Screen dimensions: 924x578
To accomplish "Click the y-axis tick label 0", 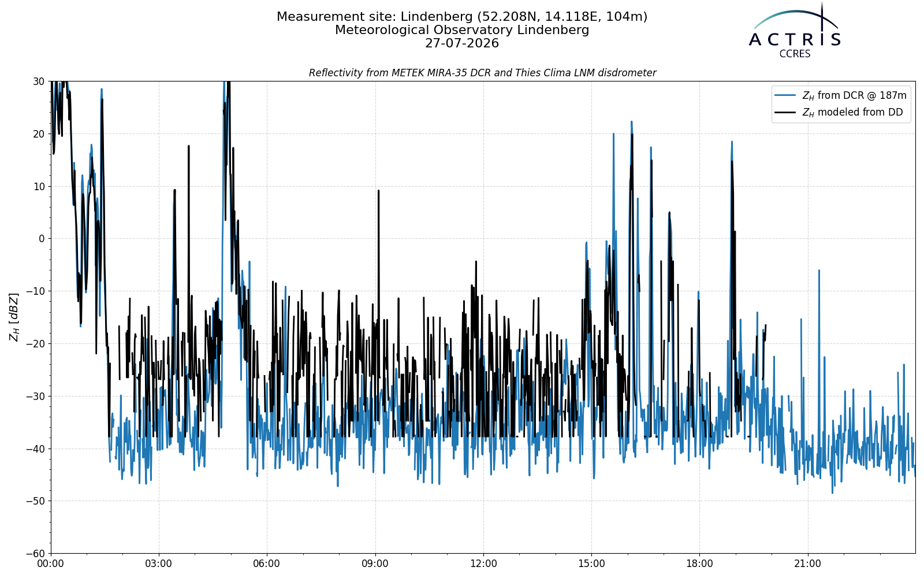I will 42,239.
